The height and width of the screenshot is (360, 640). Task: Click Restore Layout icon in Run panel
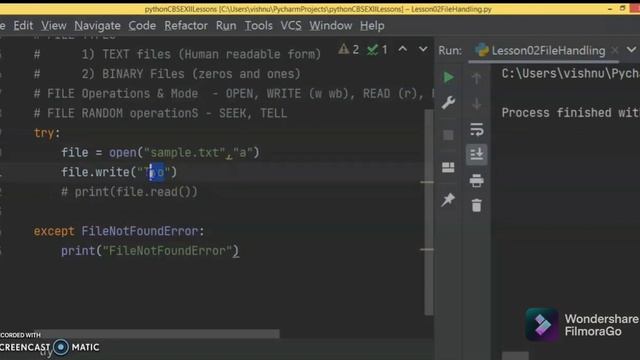tap(448, 167)
